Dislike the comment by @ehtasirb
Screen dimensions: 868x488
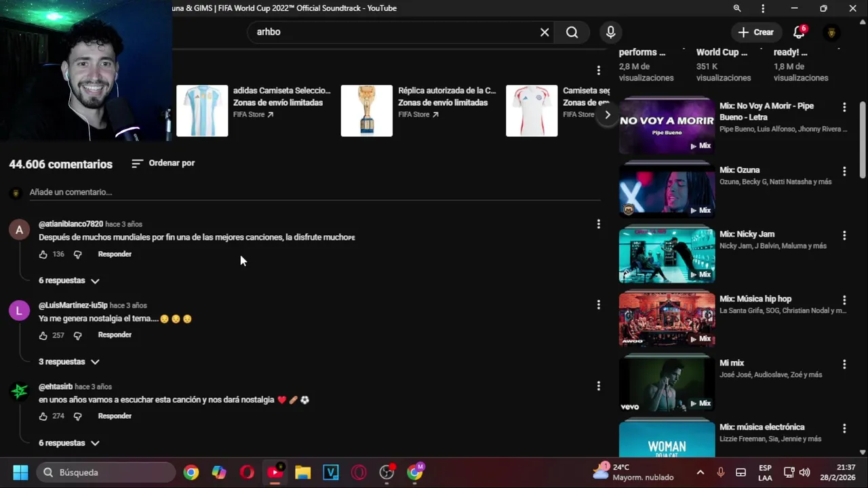pos(77,416)
